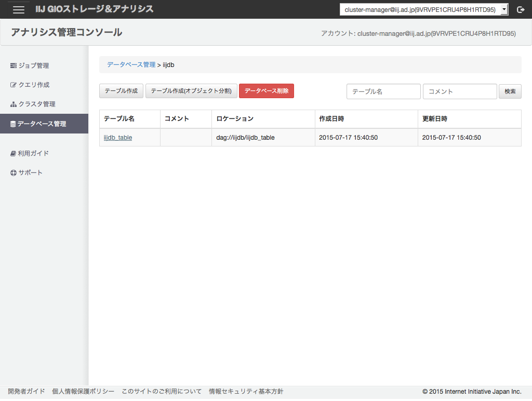Viewport: 532px width, 401px height.
Task: Click the アカウント text below the header
Action: pyautogui.click(x=418, y=33)
